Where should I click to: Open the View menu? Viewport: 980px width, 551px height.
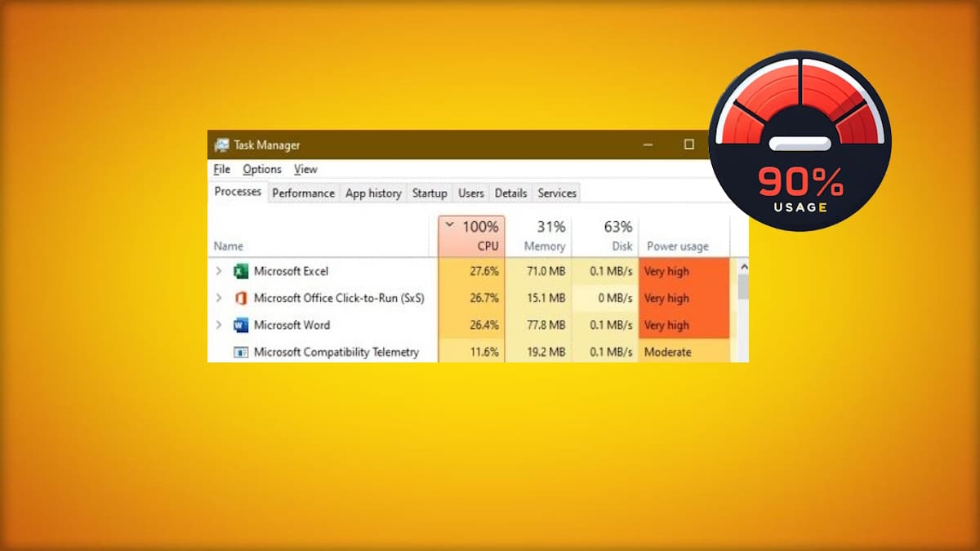click(305, 169)
